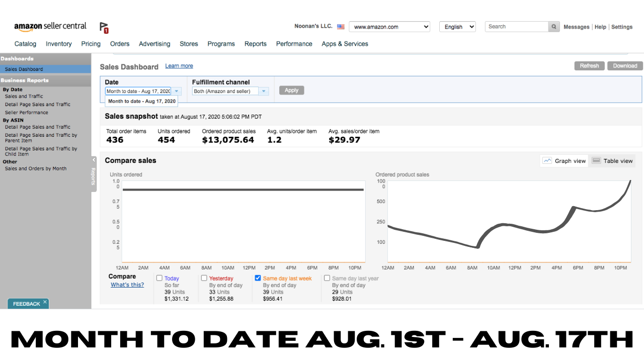Open the www.amazon.com marketplace dropdown
This screenshot has width=644, height=362.
389,27
